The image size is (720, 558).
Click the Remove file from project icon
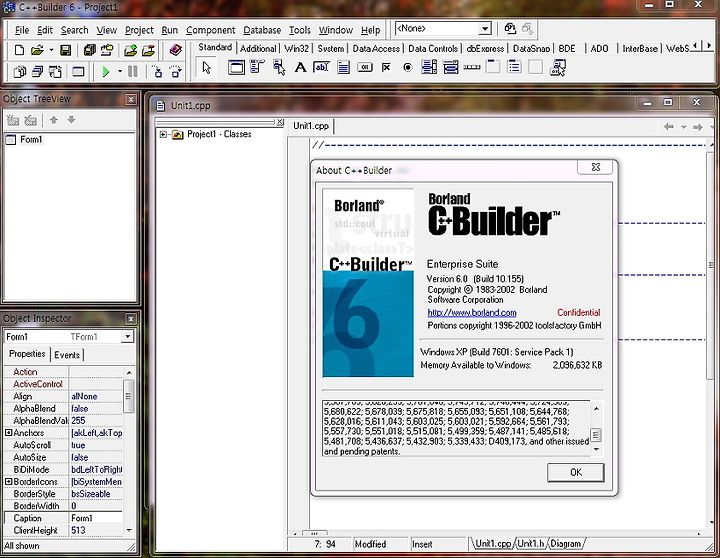click(148, 50)
